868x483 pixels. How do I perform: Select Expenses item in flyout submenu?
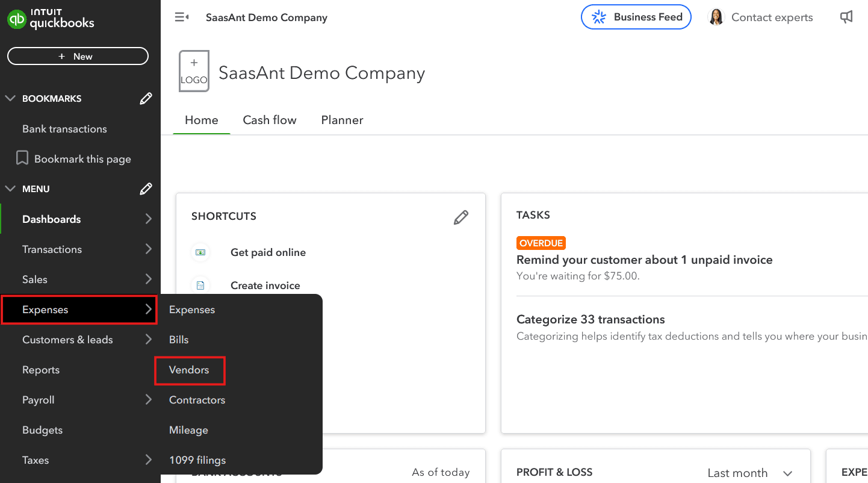[192, 310]
